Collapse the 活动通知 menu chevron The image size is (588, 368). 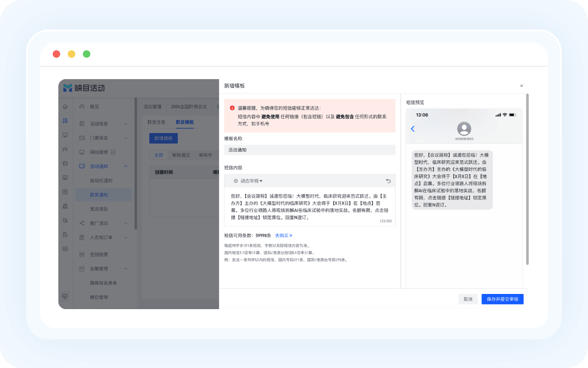[126, 166]
